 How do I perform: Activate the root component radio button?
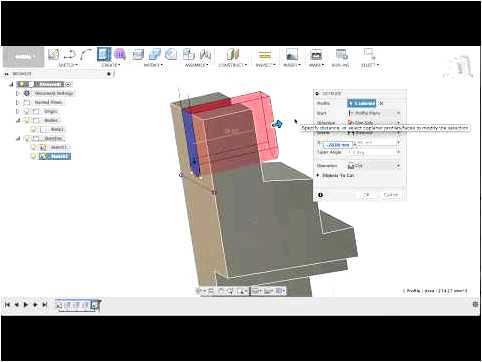pyautogui.click(x=68, y=84)
